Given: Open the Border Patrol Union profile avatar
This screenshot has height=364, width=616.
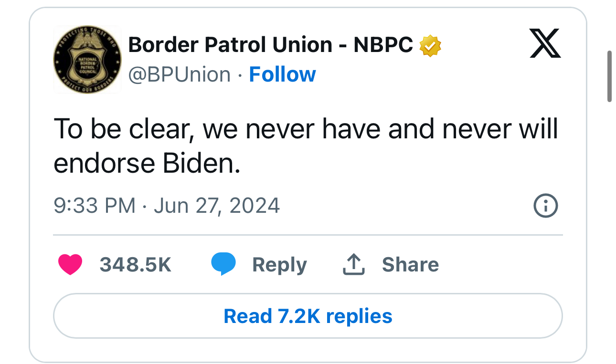Looking at the screenshot, I should click(87, 60).
